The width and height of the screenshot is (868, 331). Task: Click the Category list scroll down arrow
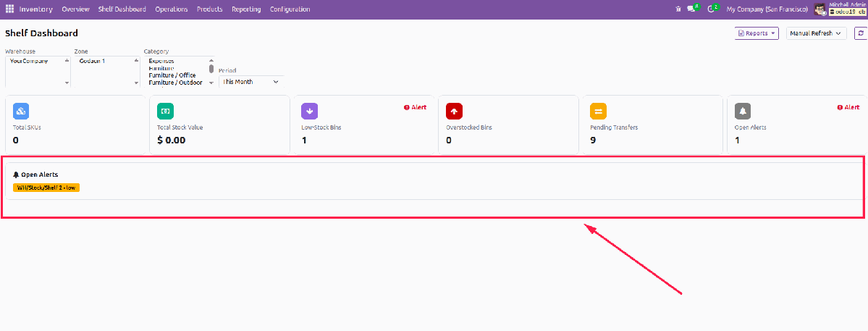click(x=211, y=83)
